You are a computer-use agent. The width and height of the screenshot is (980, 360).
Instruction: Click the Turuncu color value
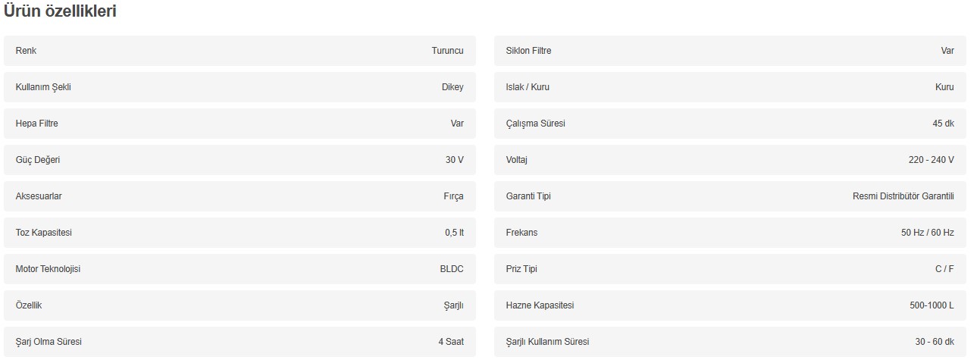tap(447, 51)
